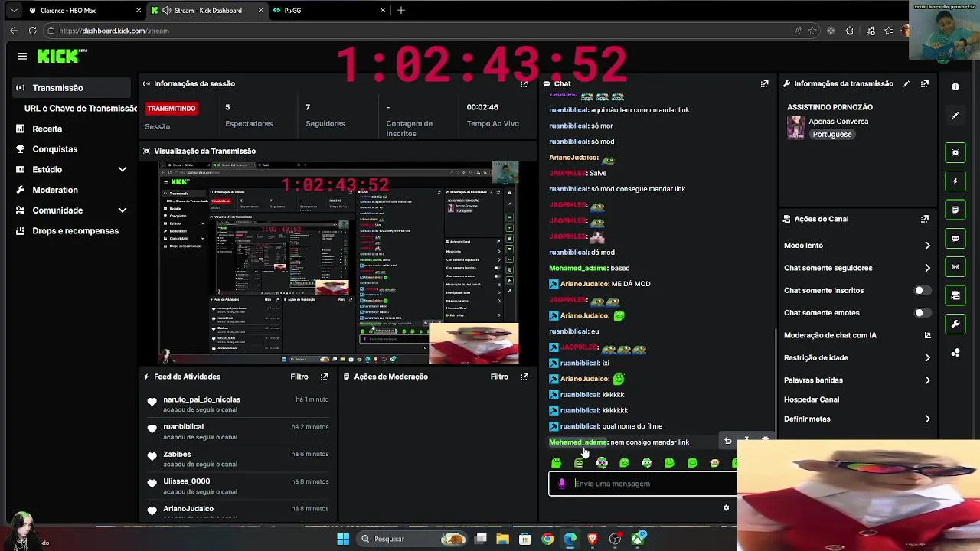Toggle Chat somente emotes switch

click(x=923, y=313)
